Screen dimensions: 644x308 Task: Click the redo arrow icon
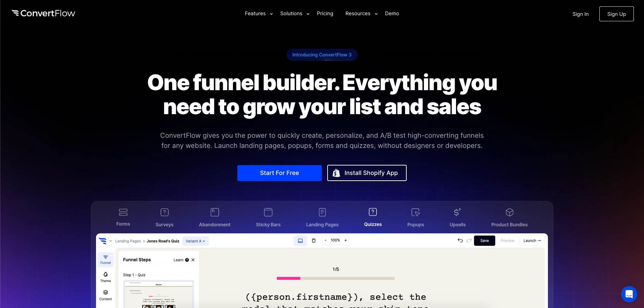click(469, 240)
